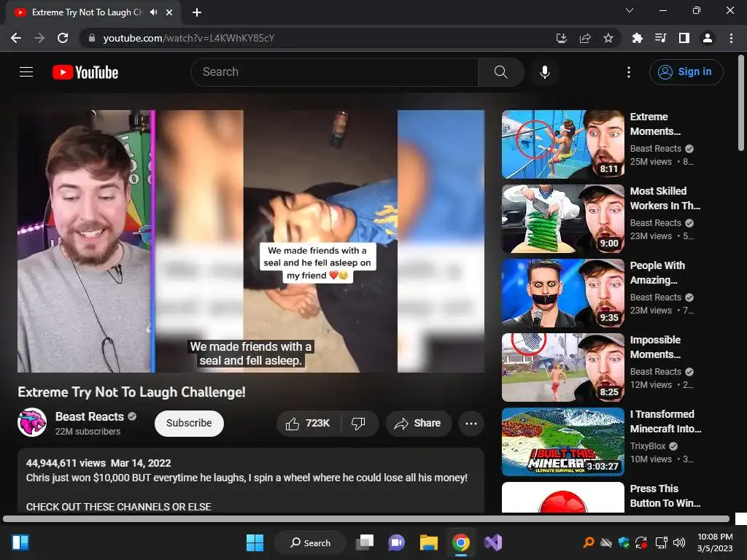Dislike the video
This screenshot has width=747, height=560.
tap(358, 424)
